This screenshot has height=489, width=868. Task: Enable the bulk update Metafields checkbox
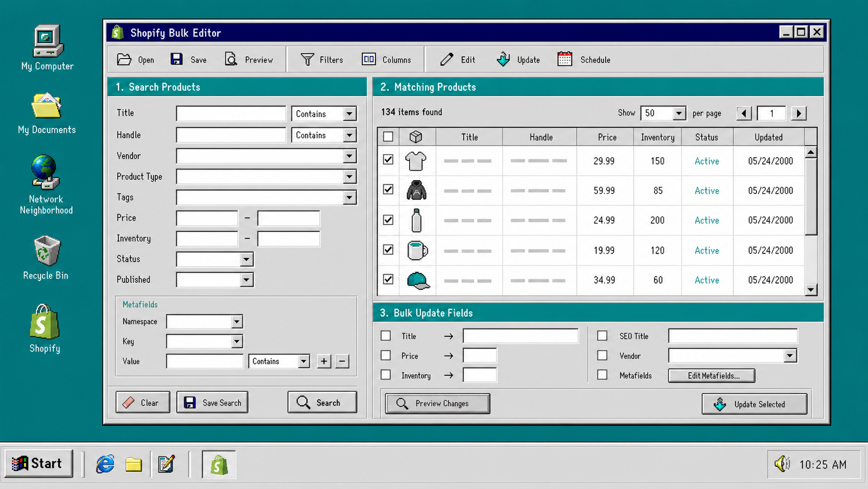pyautogui.click(x=602, y=375)
